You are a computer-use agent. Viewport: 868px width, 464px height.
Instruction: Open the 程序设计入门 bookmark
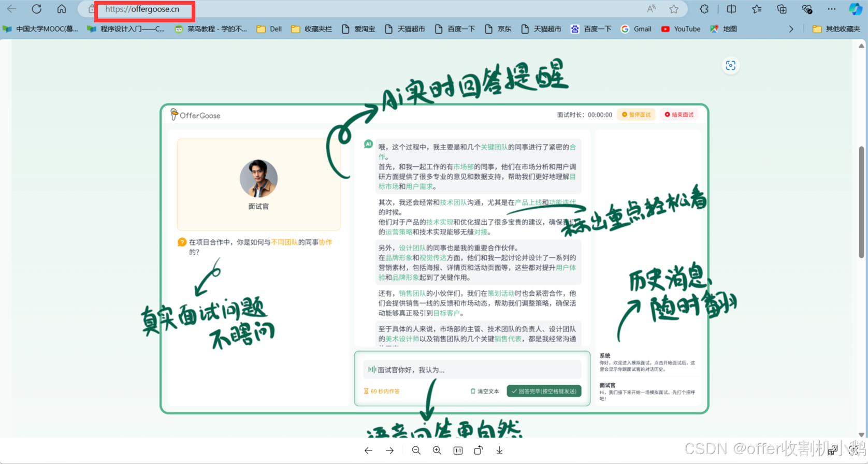(126, 29)
